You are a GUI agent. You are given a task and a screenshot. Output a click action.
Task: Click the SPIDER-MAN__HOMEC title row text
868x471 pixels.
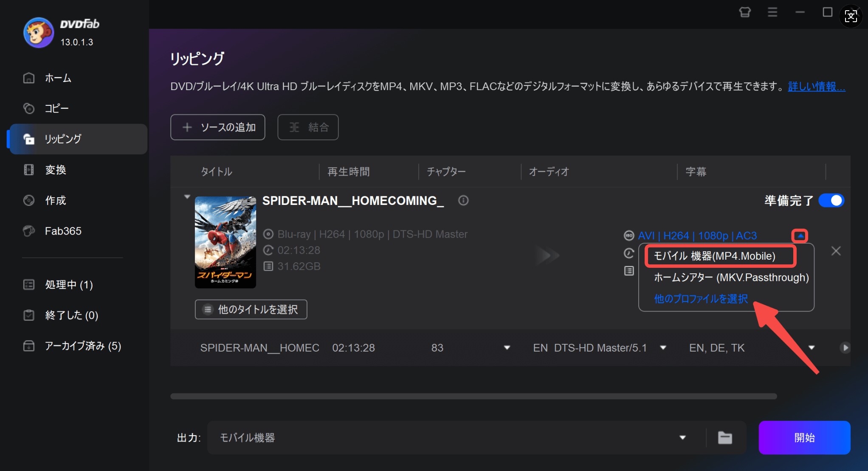point(259,348)
